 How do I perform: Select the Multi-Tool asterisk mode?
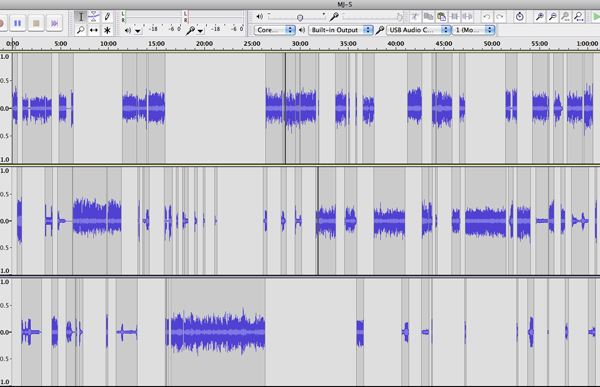click(107, 30)
